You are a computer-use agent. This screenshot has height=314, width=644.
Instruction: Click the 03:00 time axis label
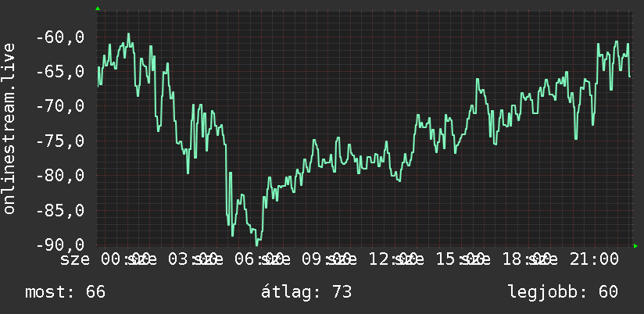(192, 259)
